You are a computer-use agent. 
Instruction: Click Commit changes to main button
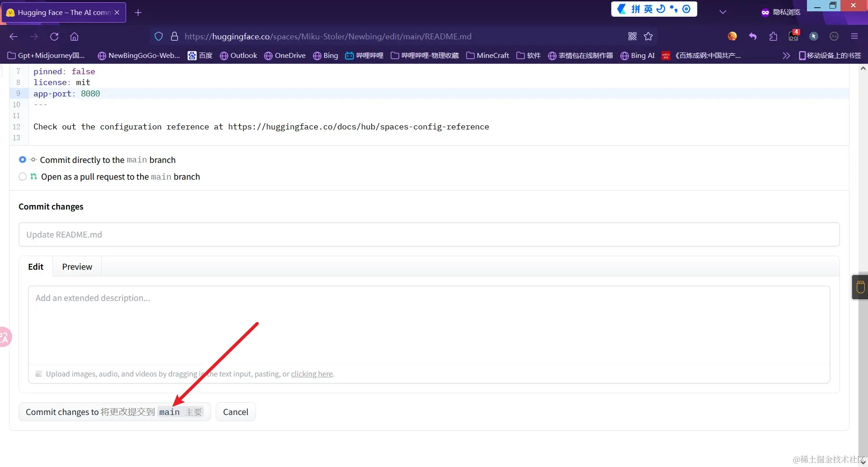115,412
